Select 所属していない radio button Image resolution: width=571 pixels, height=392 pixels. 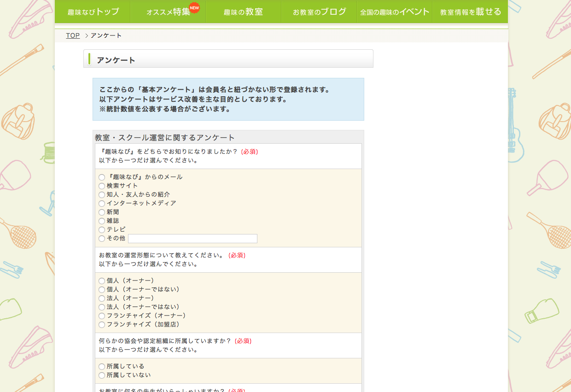point(102,375)
